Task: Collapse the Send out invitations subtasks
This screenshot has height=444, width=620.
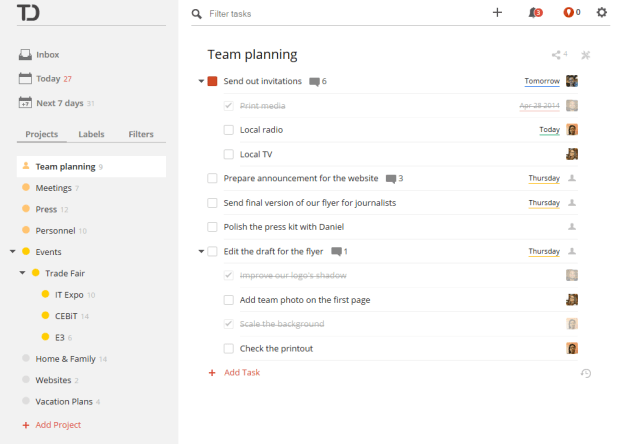Action: (201, 81)
